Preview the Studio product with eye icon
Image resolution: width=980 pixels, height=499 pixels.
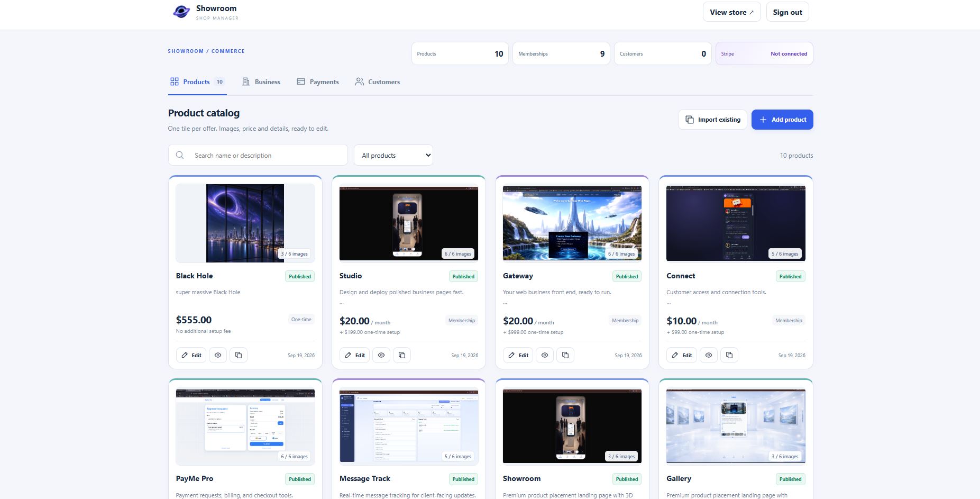[381, 355]
